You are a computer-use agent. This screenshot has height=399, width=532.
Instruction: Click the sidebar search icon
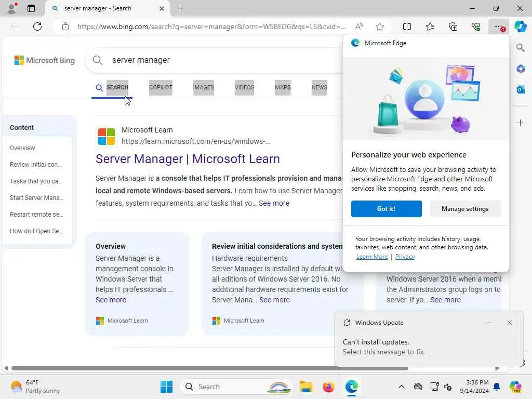pyautogui.click(x=521, y=48)
